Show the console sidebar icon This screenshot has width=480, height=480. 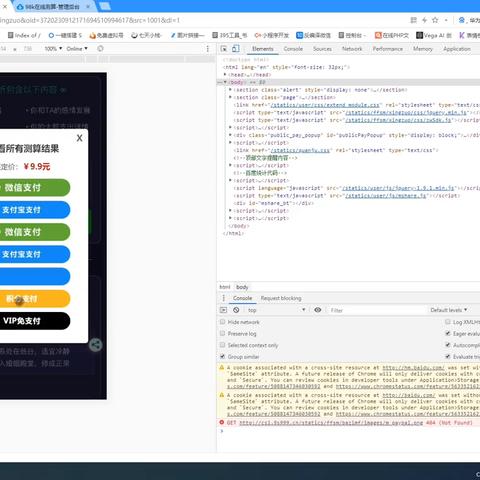223,310
